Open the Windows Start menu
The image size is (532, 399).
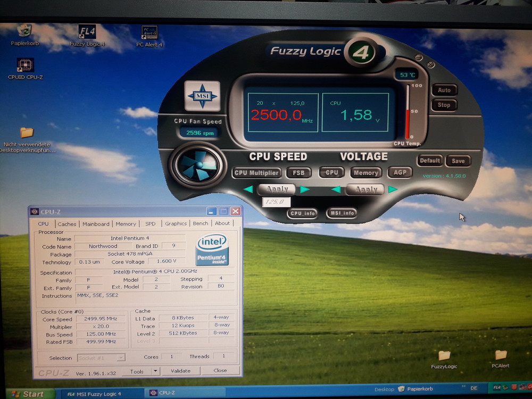coord(30,394)
